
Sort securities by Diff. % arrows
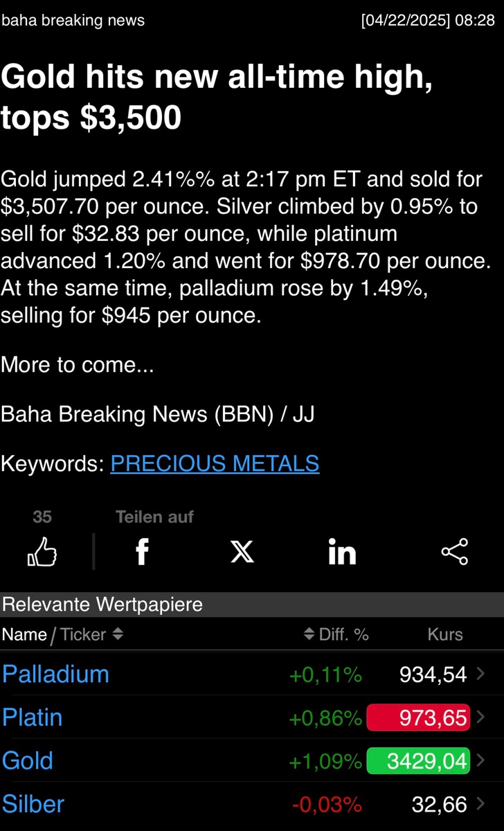tap(309, 634)
